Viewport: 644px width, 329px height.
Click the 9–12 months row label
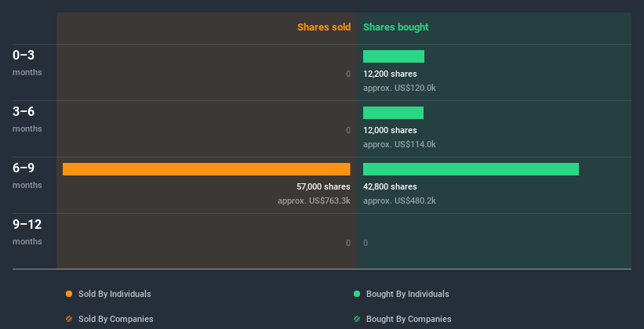[x=27, y=232]
